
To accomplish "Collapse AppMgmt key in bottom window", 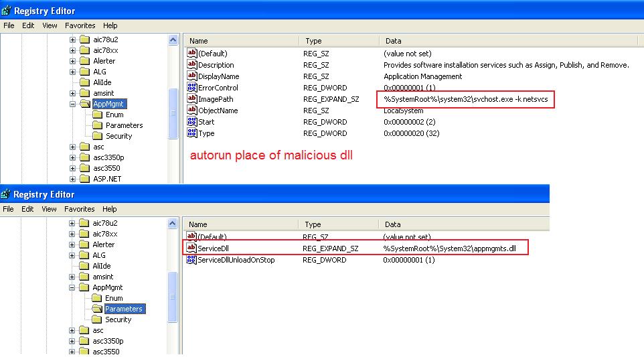I will pos(72,287).
